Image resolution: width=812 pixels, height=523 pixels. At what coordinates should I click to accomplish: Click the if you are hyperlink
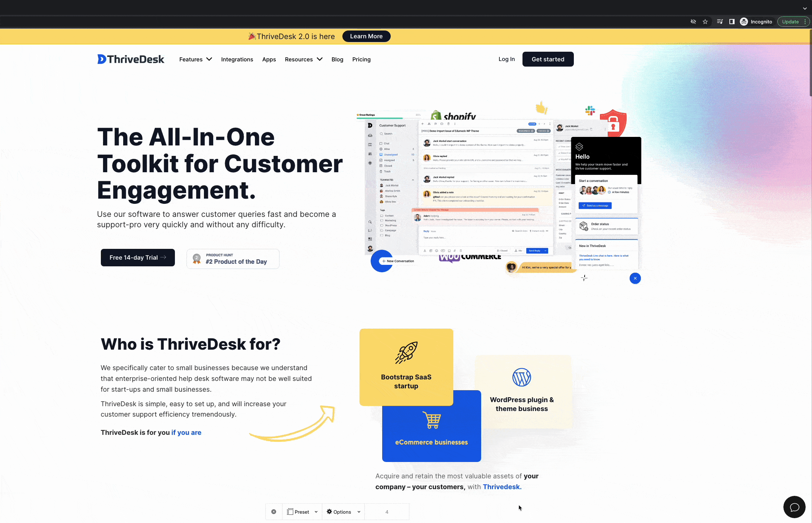click(x=186, y=432)
